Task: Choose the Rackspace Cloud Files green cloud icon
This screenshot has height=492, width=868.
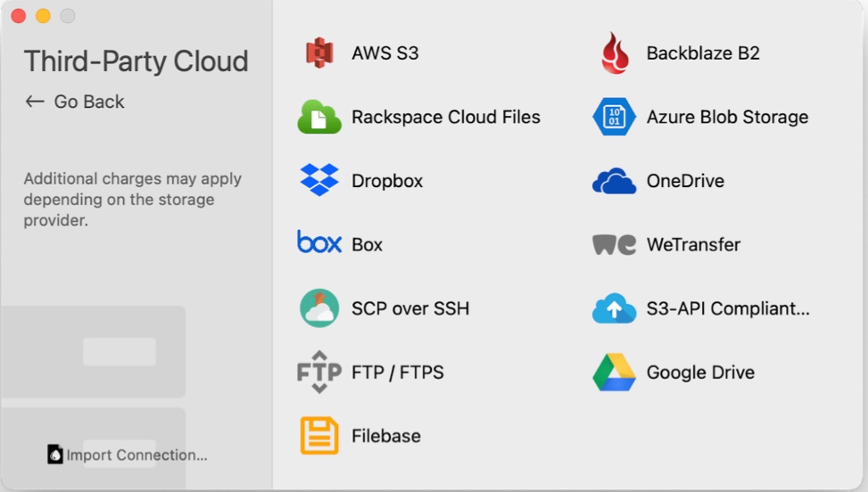Action: pos(319,117)
